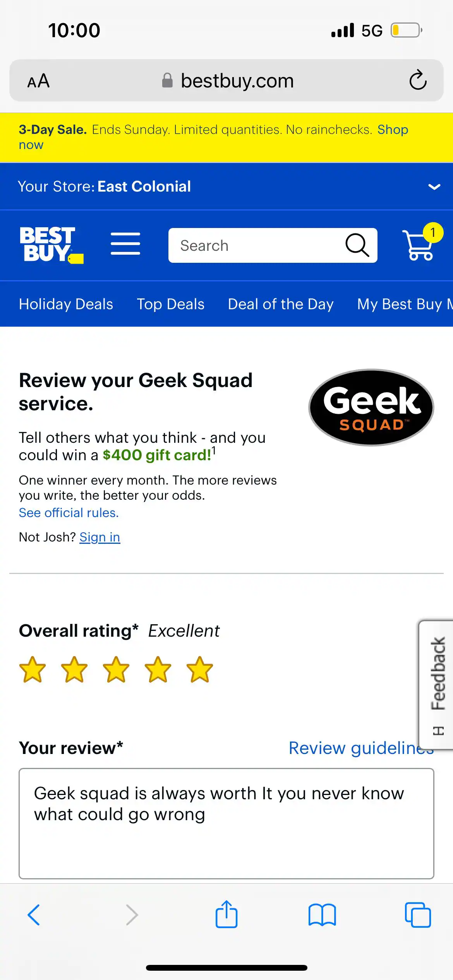Screen dimensions: 453x980
Task: Tap the bestbuy.com address bar
Action: click(x=237, y=81)
